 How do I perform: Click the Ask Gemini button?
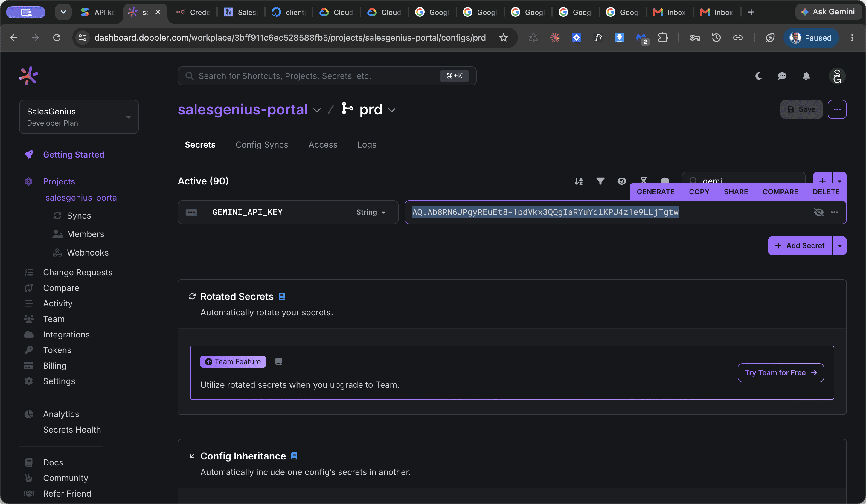click(828, 12)
